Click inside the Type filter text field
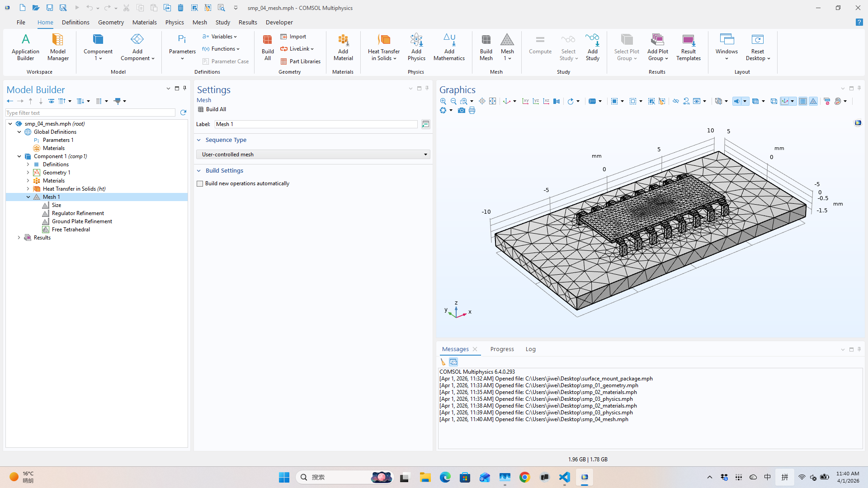This screenshot has width=868, height=488. (x=90, y=113)
